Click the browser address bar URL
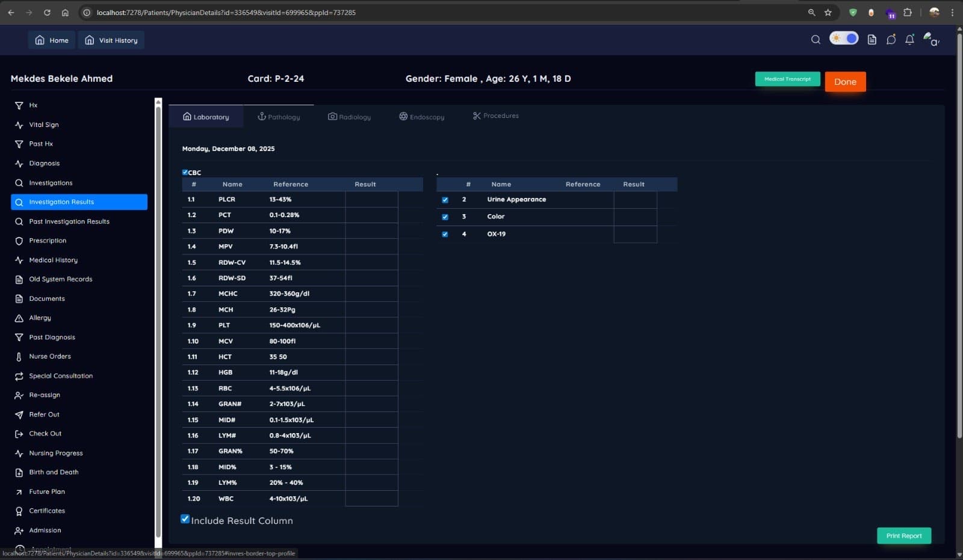The image size is (963, 560). tap(226, 12)
